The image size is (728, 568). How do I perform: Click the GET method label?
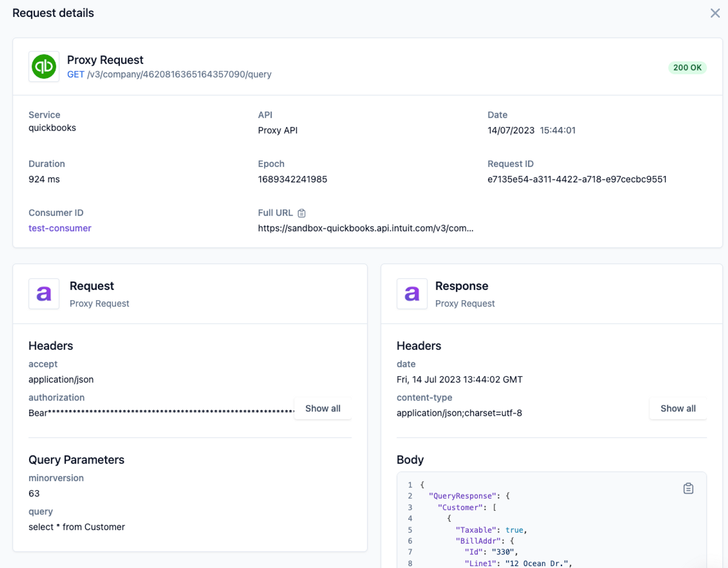(76, 74)
